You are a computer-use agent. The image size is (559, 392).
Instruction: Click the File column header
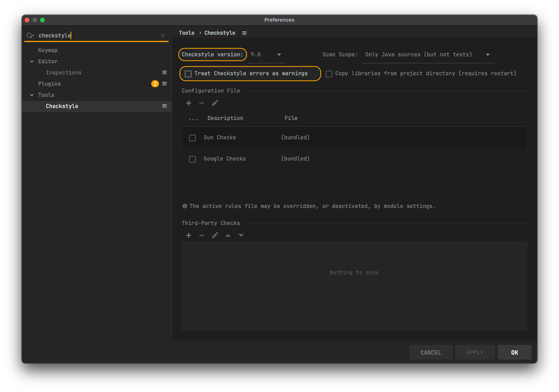point(291,118)
